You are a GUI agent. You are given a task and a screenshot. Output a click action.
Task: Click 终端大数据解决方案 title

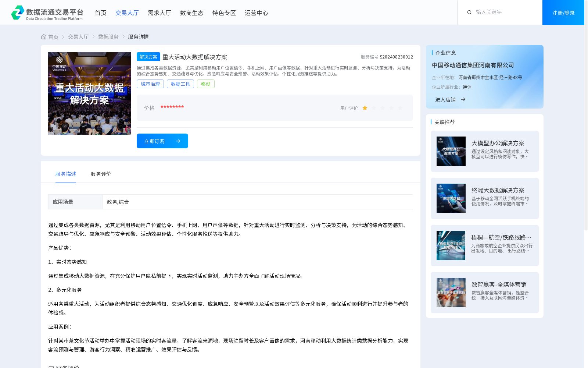[x=498, y=190]
